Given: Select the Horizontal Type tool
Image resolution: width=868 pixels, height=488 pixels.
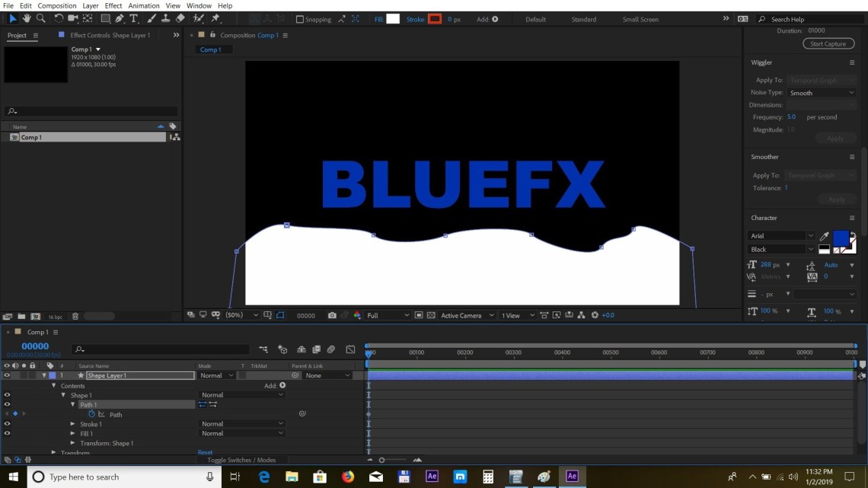Looking at the screenshot, I should point(133,19).
